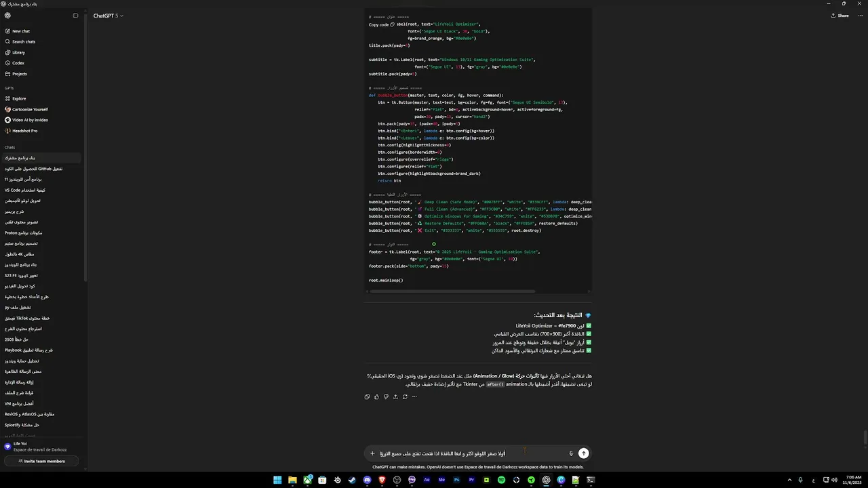Open Spotify from the taskbar

pos(501,480)
